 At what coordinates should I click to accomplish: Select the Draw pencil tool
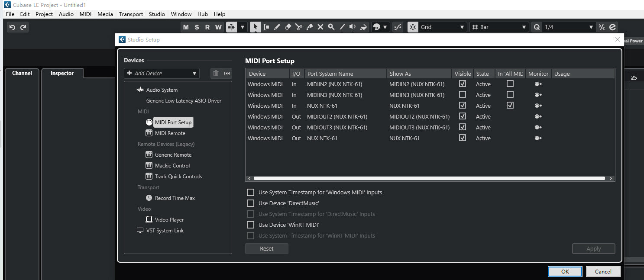[x=277, y=27]
